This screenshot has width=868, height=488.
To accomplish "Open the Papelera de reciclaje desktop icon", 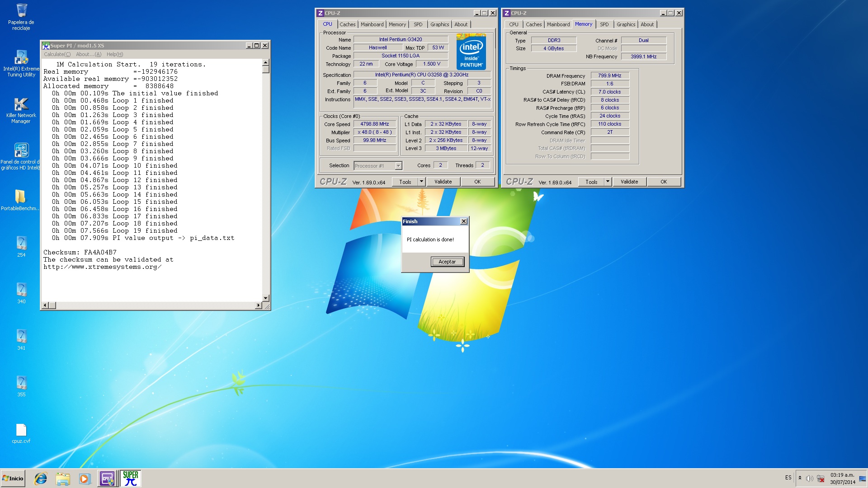I will [21, 17].
